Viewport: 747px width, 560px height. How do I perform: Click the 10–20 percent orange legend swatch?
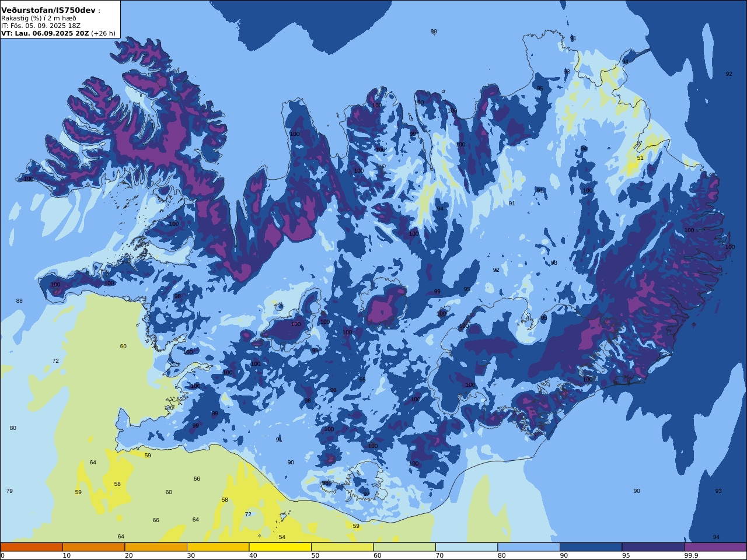coord(93,547)
